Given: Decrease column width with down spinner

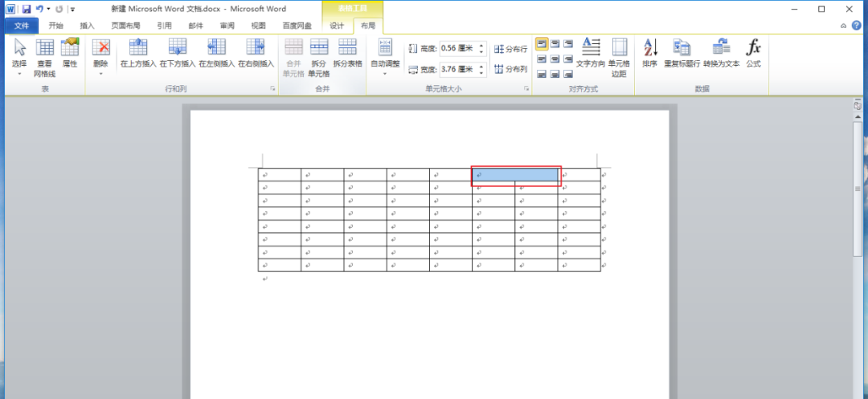Looking at the screenshot, I should click(481, 73).
